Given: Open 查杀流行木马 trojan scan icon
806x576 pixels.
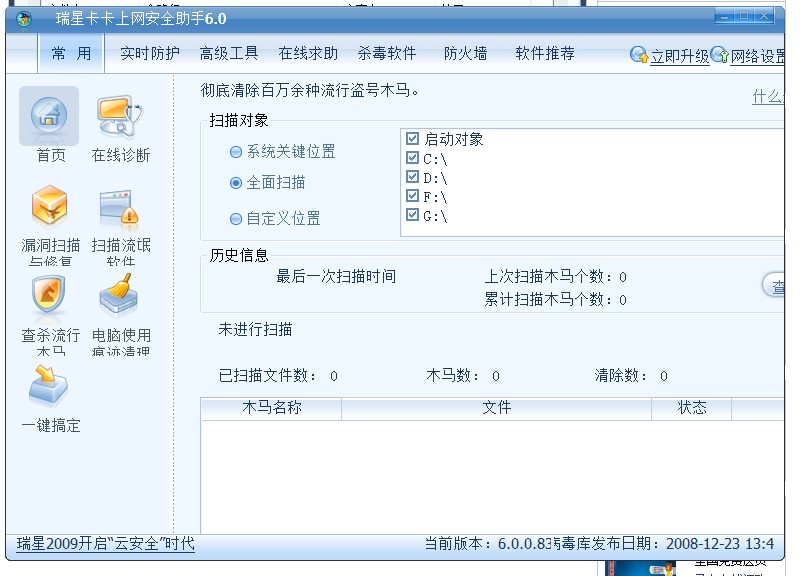Looking at the screenshot, I should [x=48, y=296].
